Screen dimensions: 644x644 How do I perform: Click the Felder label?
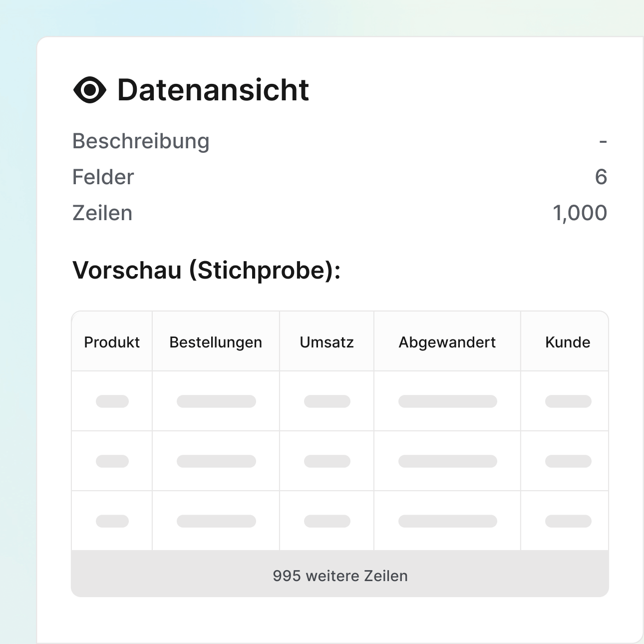tap(103, 177)
